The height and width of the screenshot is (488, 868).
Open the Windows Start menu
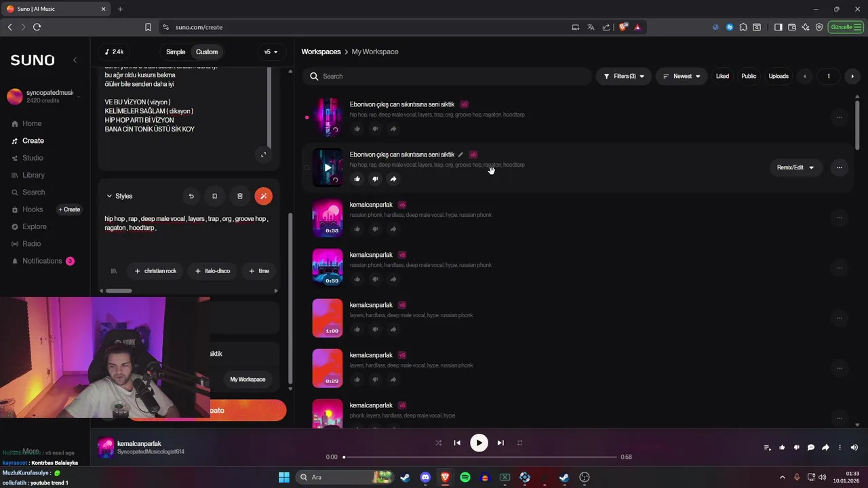(284, 477)
